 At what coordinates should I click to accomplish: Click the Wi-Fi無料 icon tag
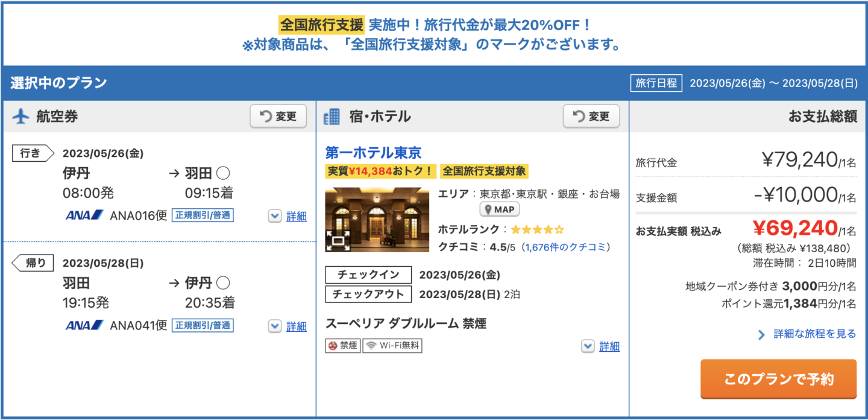[392, 346]
